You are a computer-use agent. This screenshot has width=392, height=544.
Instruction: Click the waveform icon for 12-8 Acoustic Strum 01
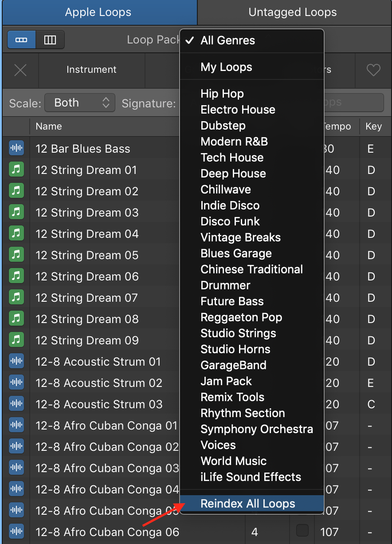(x=16, y=362)
